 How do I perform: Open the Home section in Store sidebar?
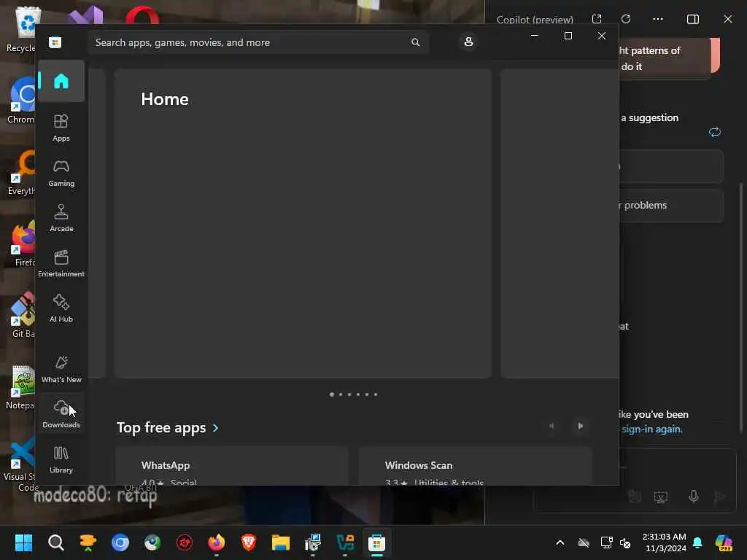tap(61, 81)
